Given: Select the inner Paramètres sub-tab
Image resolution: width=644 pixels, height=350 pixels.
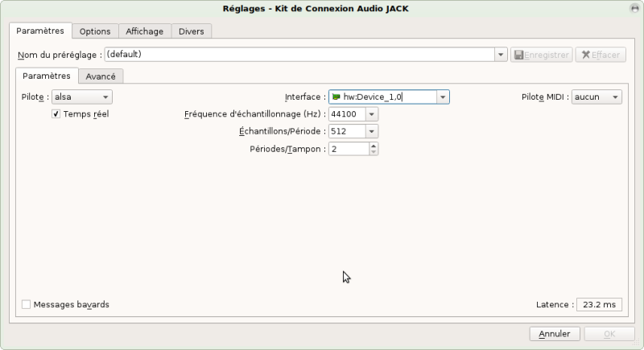Looking at the screenshot, I should [47, 76].
